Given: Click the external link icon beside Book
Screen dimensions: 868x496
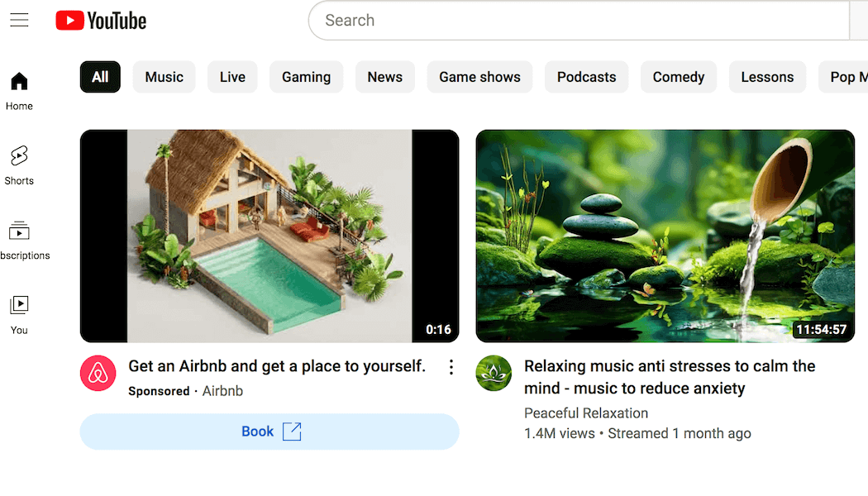Looking at the screenshot, I should [292, 432].
